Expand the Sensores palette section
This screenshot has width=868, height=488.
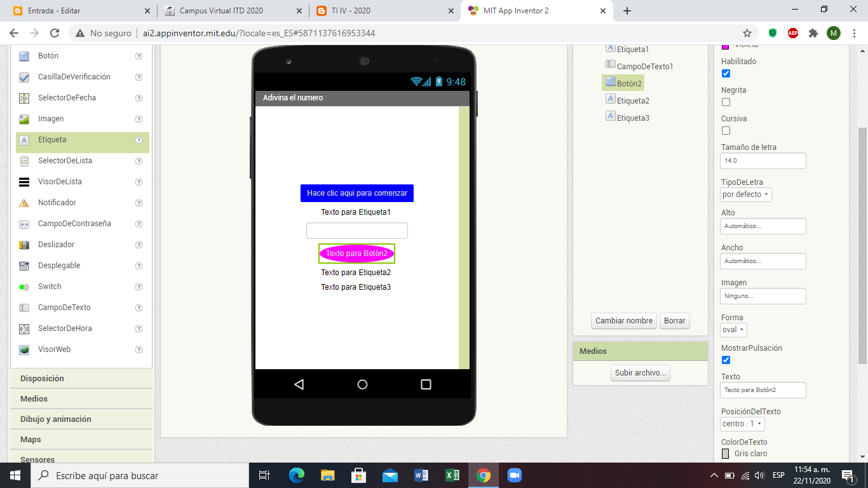tap(81, 457)
